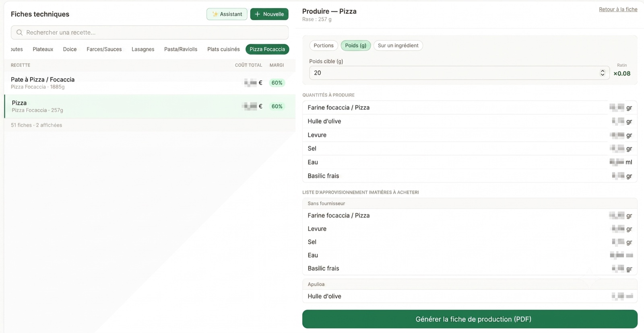Click the Sans fournisseur group header
Screen dimensions: 644x333
click(x=470, y=203)
